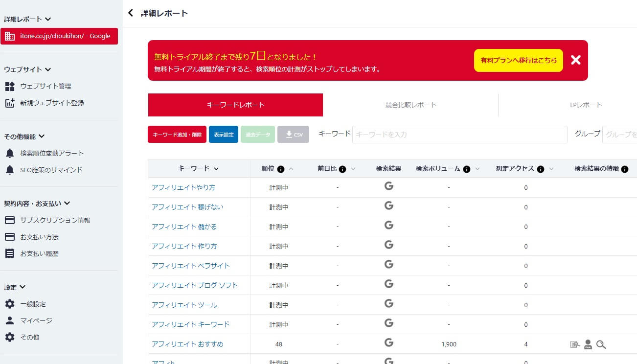Open the アフィリエイト ブログ ソフト keyword link
The height and width of the screenshot is (364, 637).
click(195, 285)
